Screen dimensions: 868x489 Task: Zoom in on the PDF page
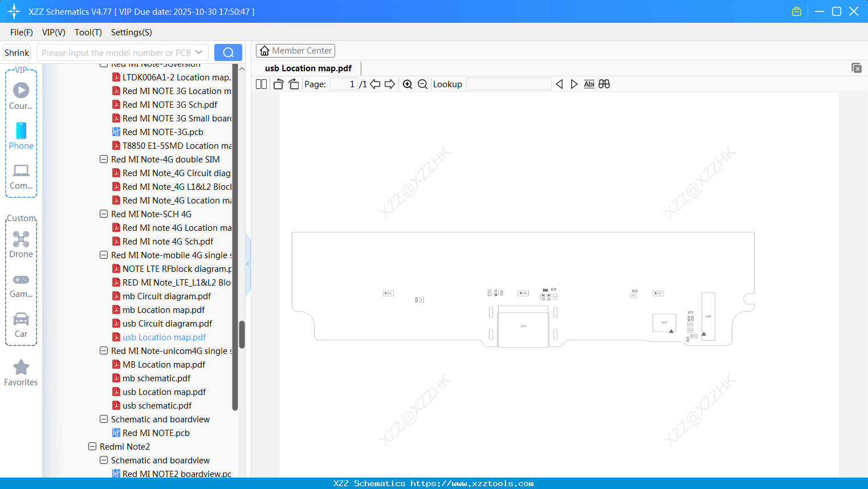click(407, 84)
